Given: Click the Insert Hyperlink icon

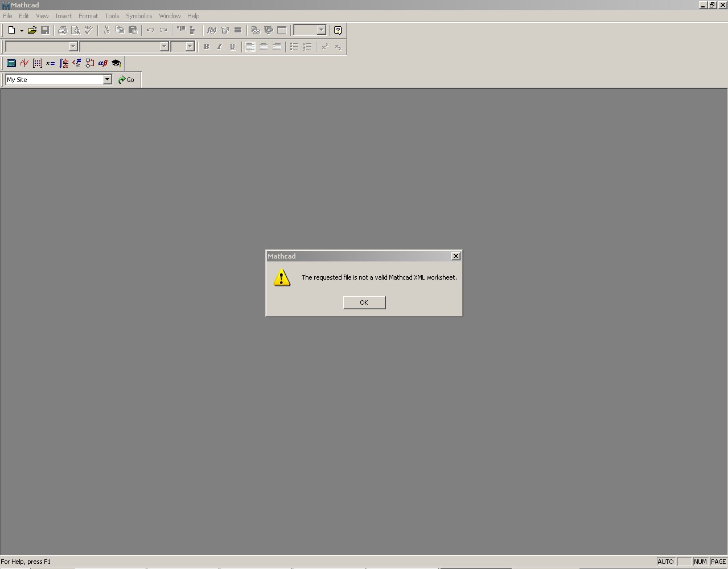Looking at the screenshot, I should pos(256,30).
